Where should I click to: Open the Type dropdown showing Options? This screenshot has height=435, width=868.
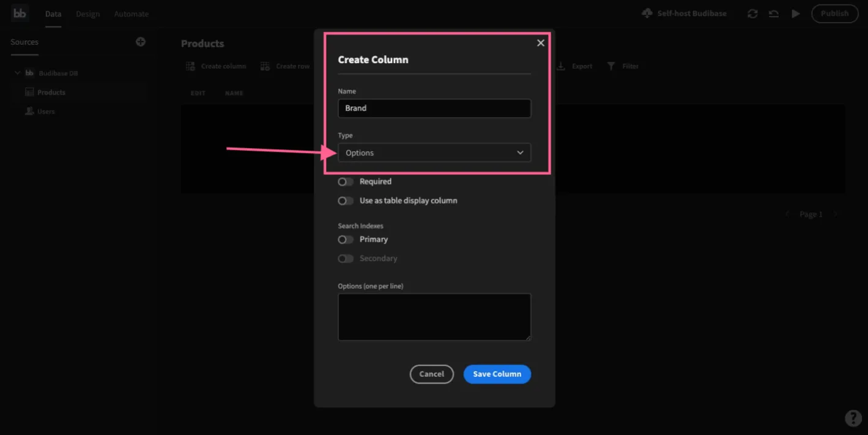click(x=434, y=152)
